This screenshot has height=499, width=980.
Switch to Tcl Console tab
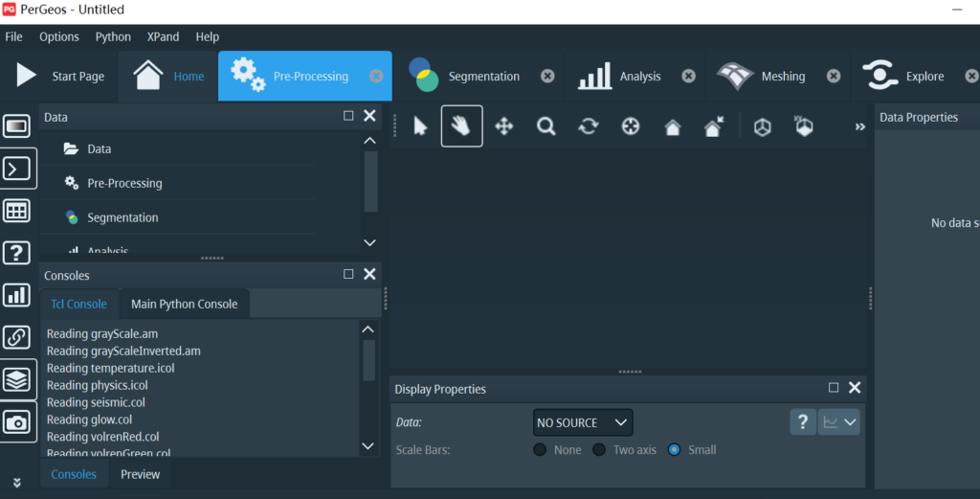tap(78, 304)
